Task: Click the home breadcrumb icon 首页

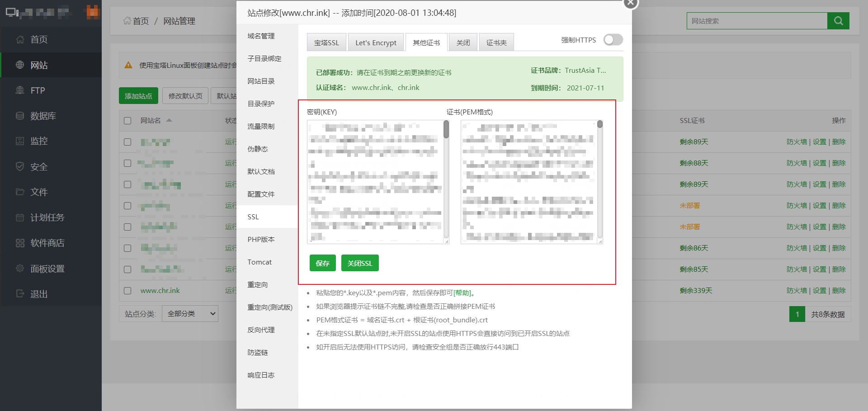Action: point(127,21)
